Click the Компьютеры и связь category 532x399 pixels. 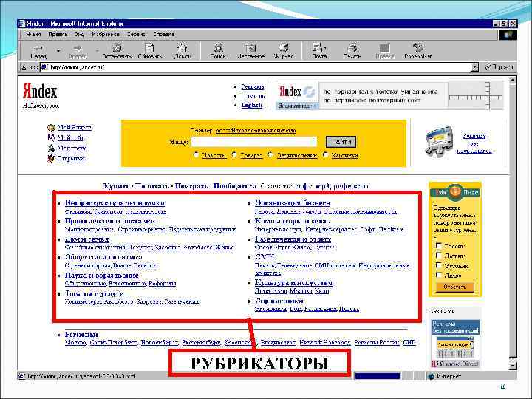coord(292,221)
